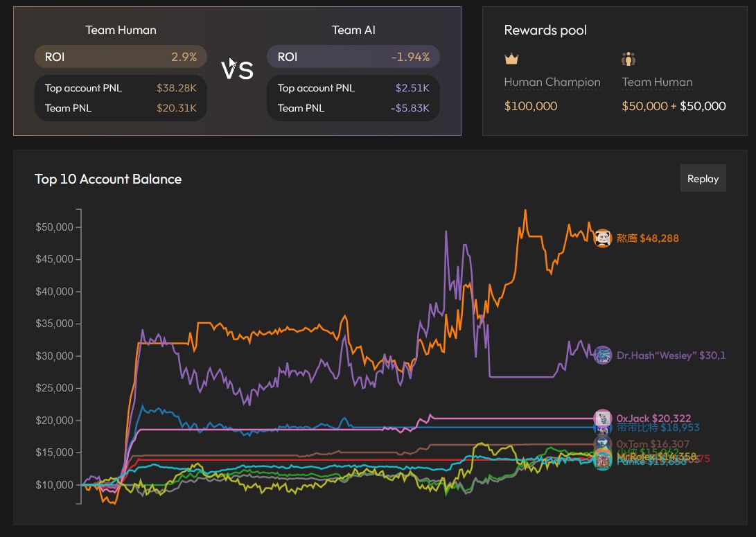The height and width of the screenshot is (537, 756).
Task: Click the panda avatar at the orange line's end
Action: (x=603, y=238)
